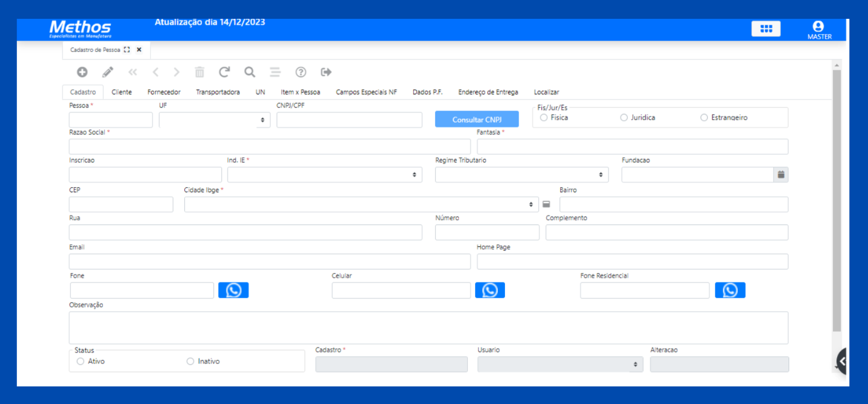The height and width of the screenshot is (404, 868).
Task: Click the Home Page input field
Action: [x=633, y=261]
